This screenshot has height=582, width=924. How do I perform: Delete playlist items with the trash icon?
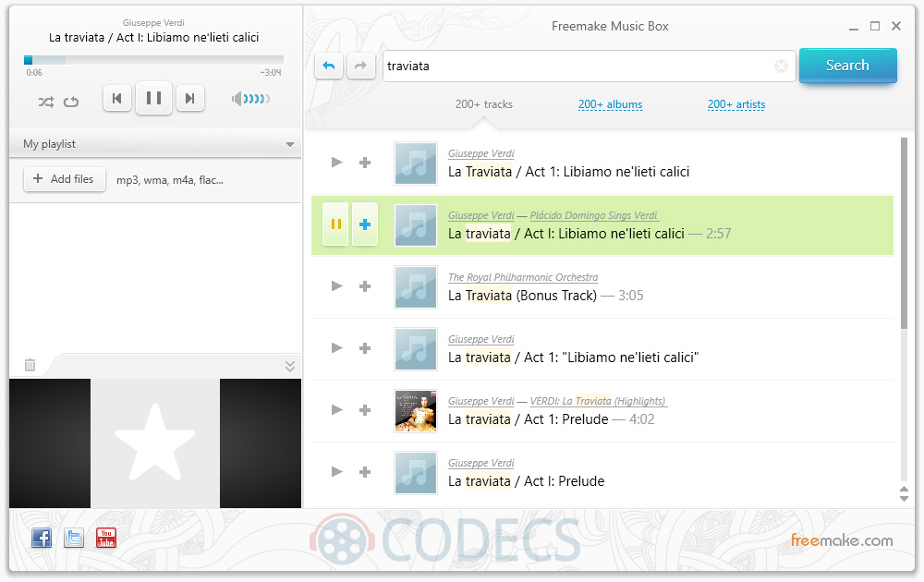pyautogui.click(x=30, y=365)
